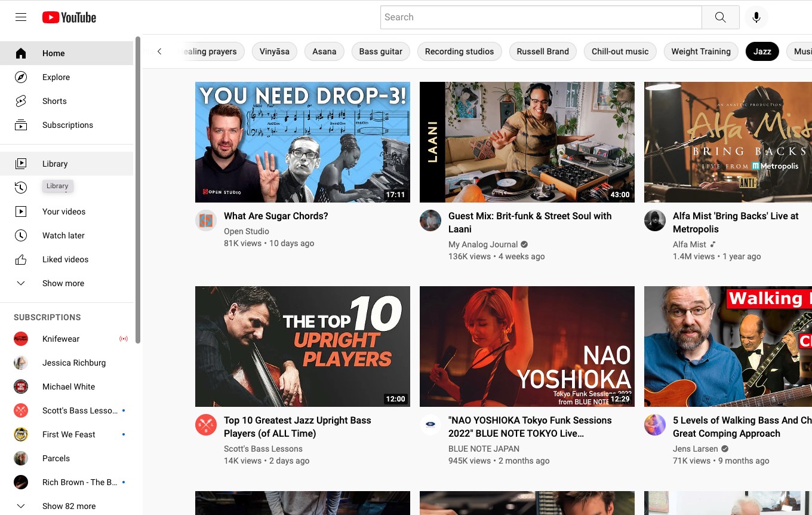Select the Bass guitar topic chip
The image size is (812, 515).
click(x=381, y=51)
